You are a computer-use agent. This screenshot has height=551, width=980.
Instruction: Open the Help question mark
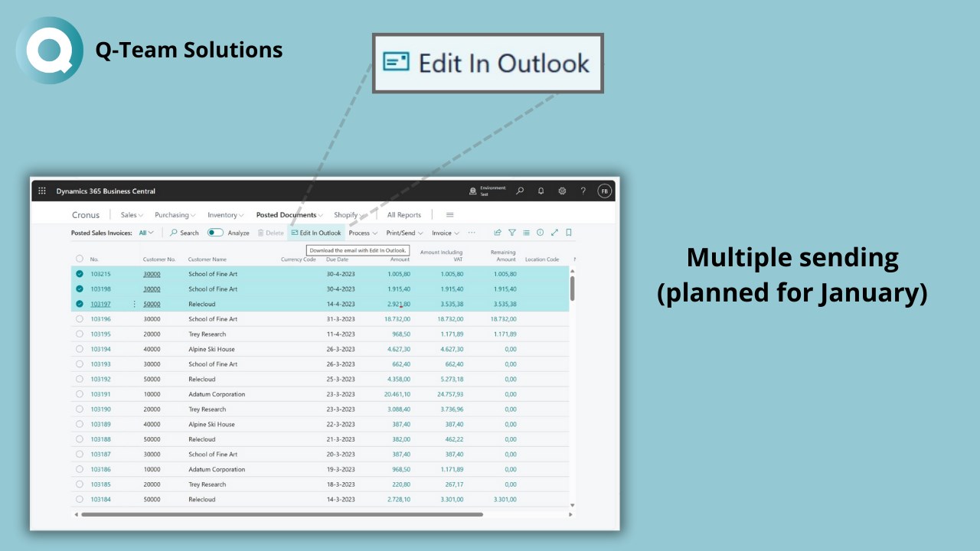tap(583, 191)
